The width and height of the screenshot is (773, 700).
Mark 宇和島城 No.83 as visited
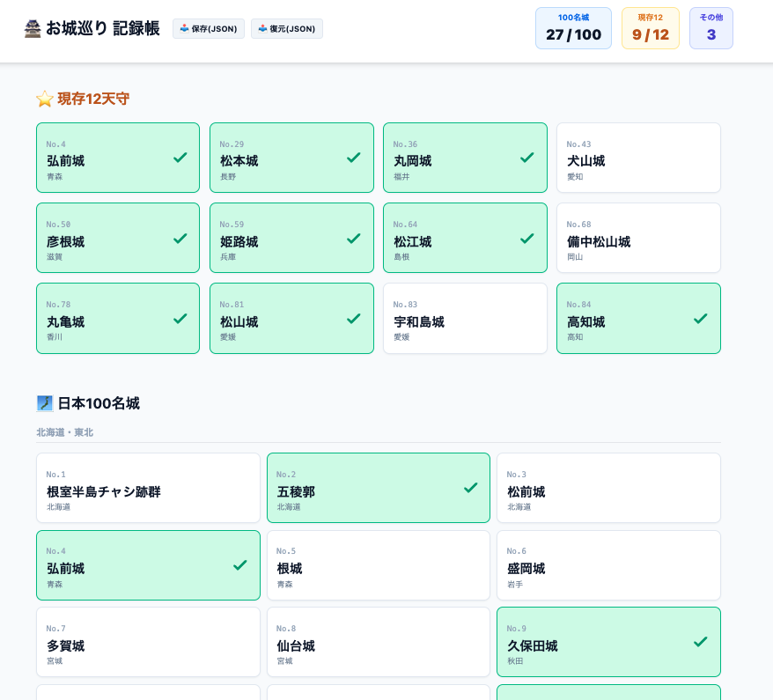point(466,319)
